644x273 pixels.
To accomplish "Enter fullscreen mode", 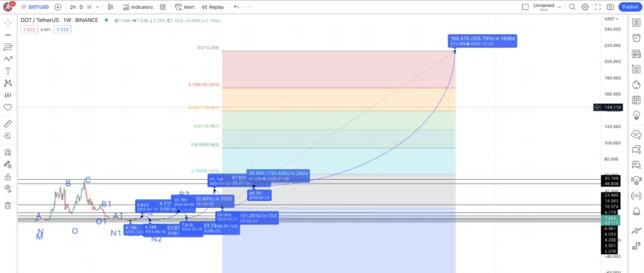I will tap(598, 7).
